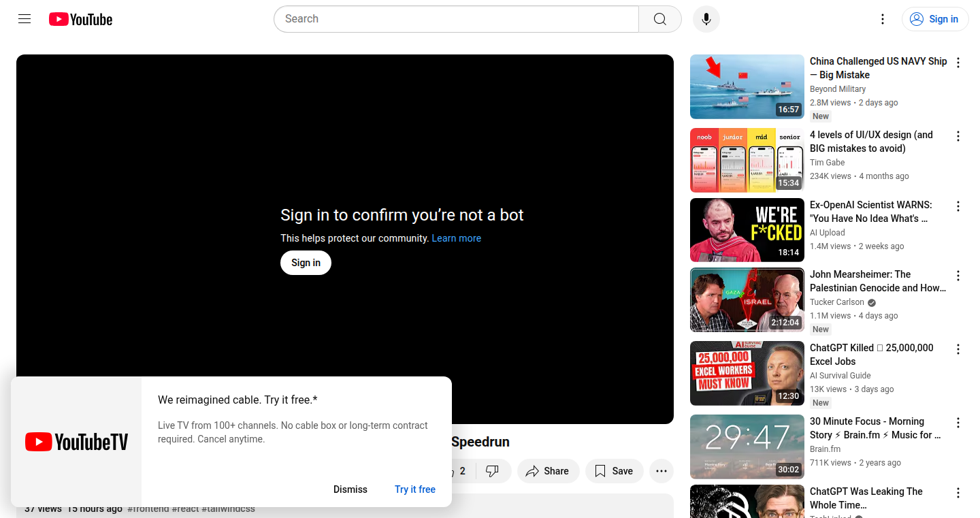
Task: Save video to playlist
Action: point(614,471)
